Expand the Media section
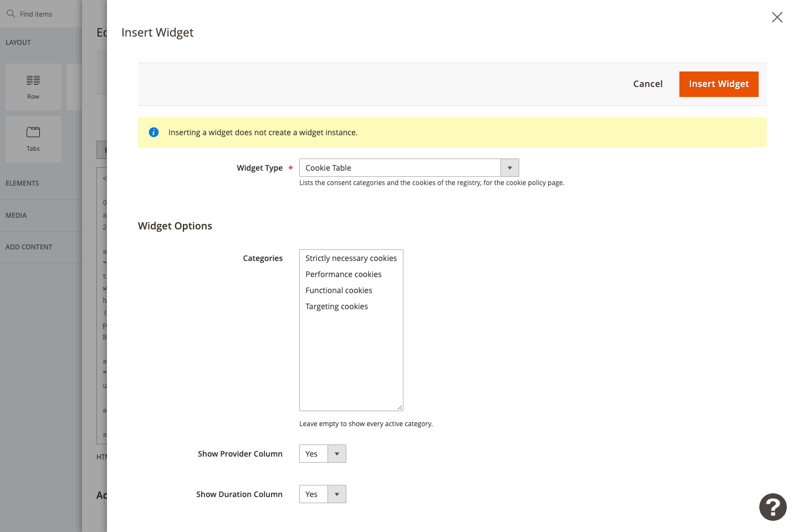The image size is (798, 532). [x=41, y=216]
